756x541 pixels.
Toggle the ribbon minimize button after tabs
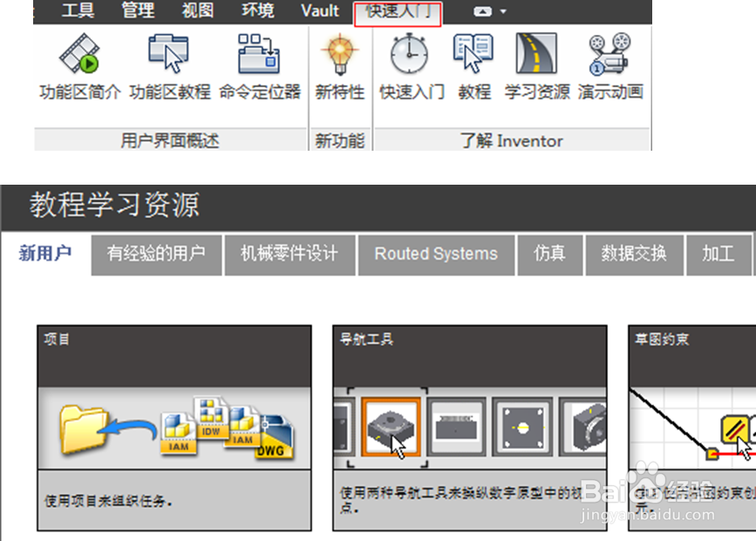tap(482, 11)
